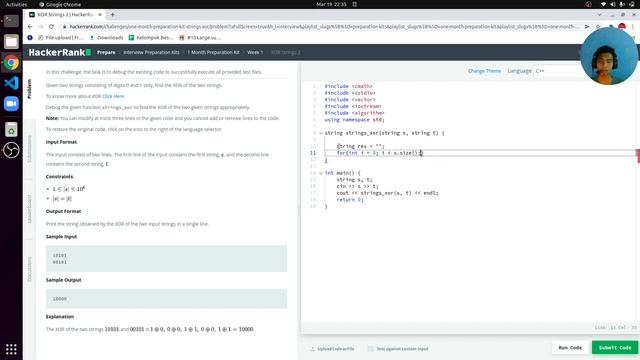
Task: Open the Trash icon in dock
Action: (11, 129)
